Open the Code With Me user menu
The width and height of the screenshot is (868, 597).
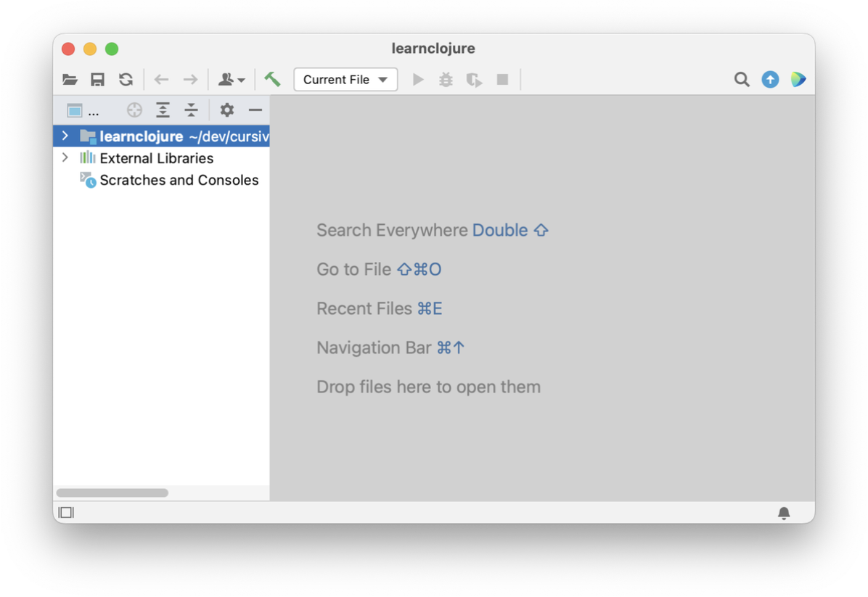[x=232, y=80]
